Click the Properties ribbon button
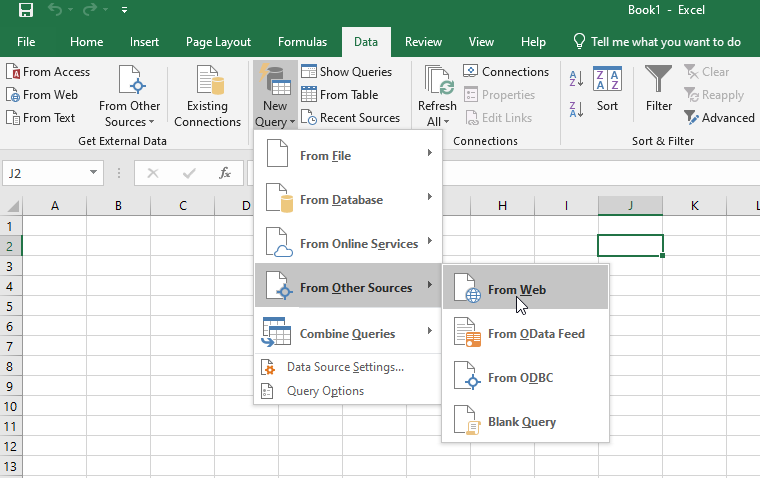Viewport: 760px width, 478px height. 499,95
